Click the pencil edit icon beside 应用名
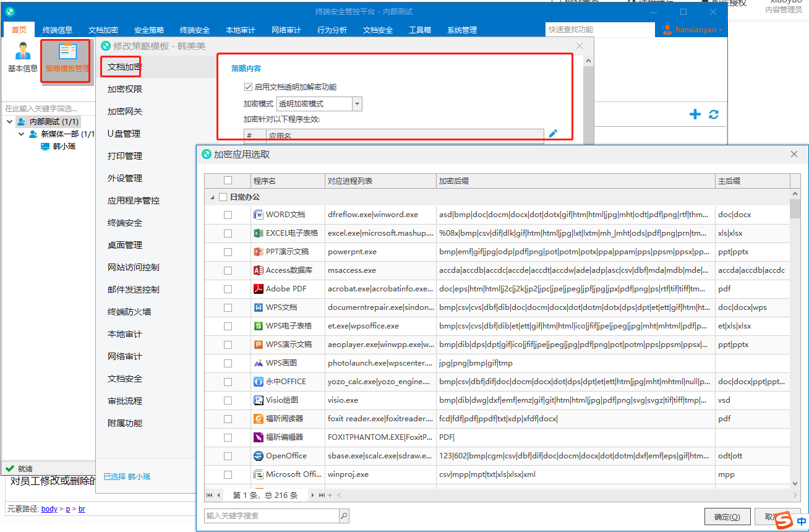This screenshot has width=809, height=532. click(x=553, y=134)
